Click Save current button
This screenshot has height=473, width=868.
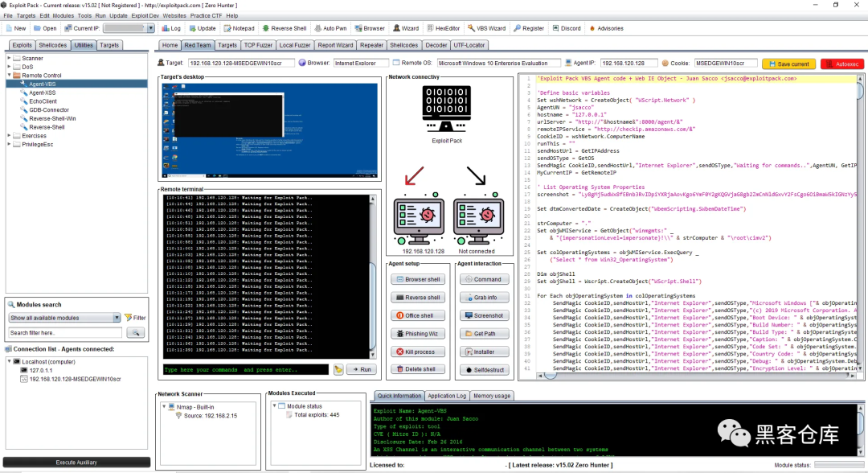pos(788,64)
